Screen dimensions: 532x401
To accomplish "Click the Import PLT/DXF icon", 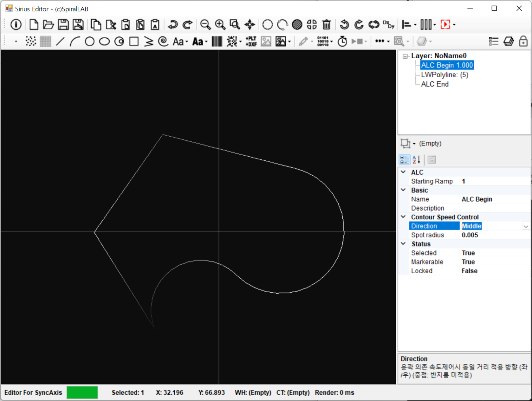I will coord(251,41).
